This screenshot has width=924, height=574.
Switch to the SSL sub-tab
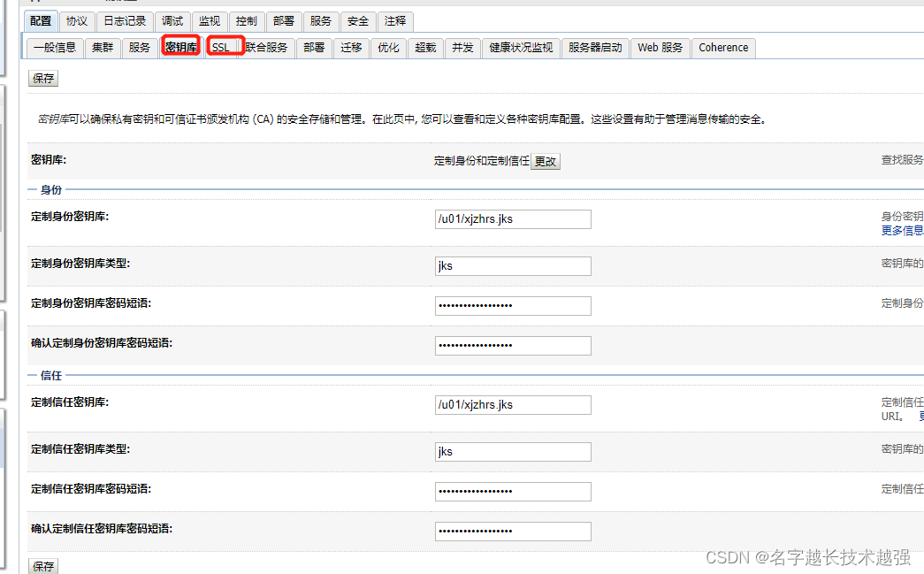(224, 48)
